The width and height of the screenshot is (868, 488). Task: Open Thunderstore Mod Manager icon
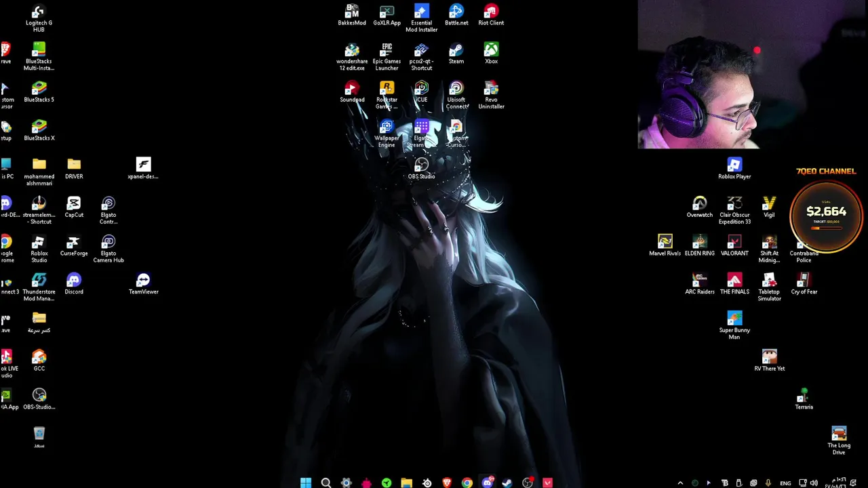[x=39, y=287]
